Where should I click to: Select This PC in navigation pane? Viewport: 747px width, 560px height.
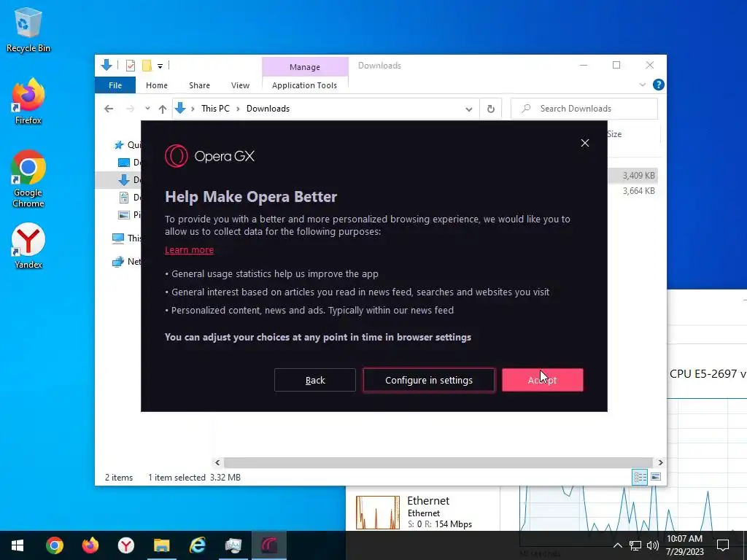[127, 238]
